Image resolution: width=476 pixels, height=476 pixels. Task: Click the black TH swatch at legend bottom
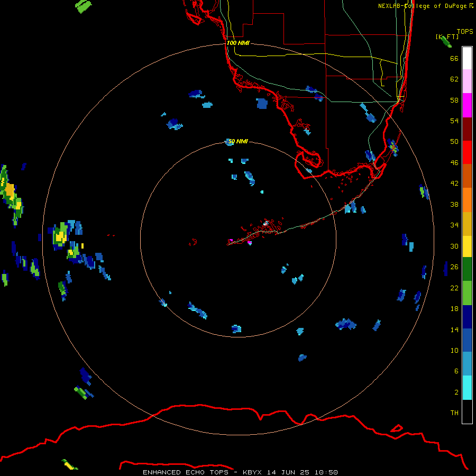[467, 411]
